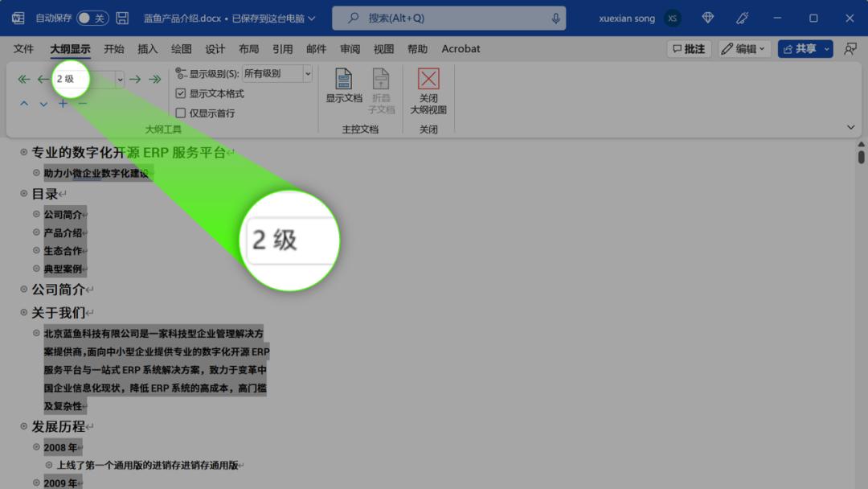Switch to the 开始 ribbon tab
Image resolution: width=868 pixels, height=489 pixels.
click(113, 48)
